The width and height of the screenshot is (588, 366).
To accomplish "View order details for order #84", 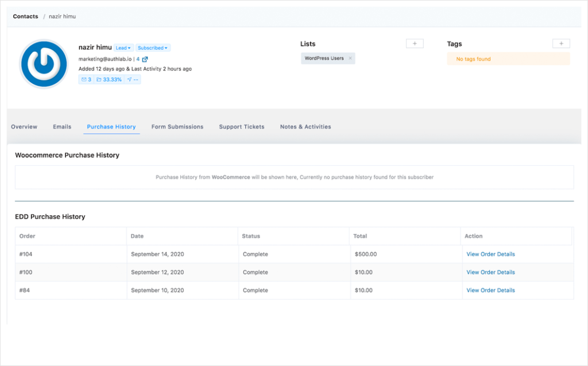I will click(490, 290).
